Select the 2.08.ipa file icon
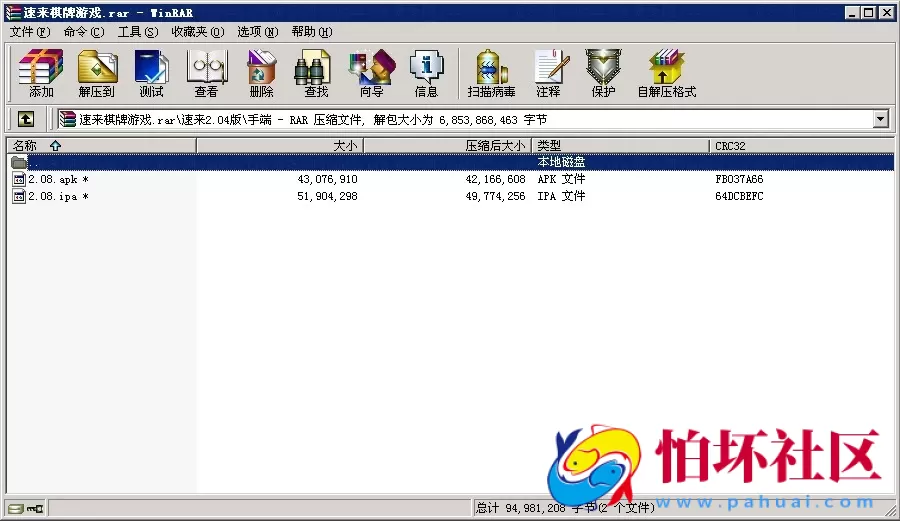The image size is (900, 521). pyautogui.click(x=19, y=196)
